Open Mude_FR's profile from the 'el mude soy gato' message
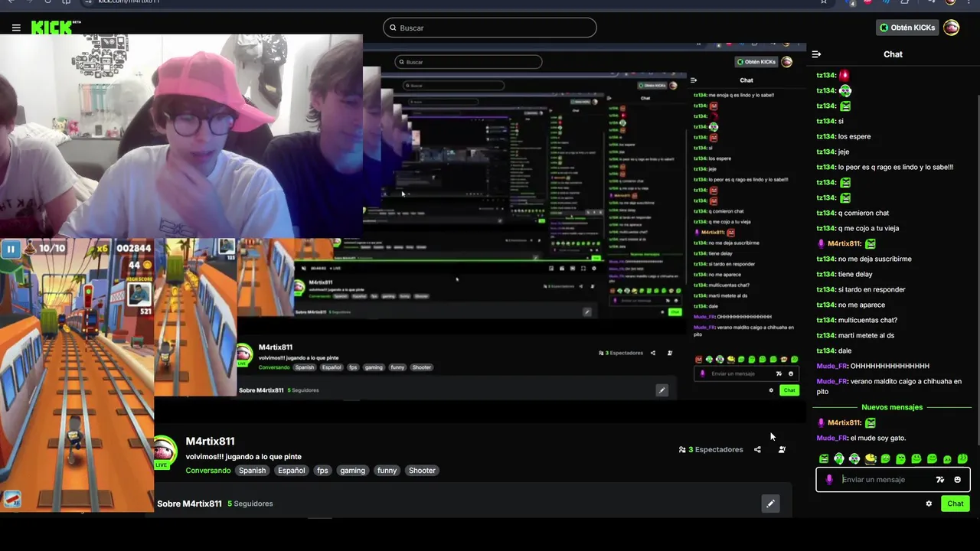980x551 pixels. (x=831, y=439)
